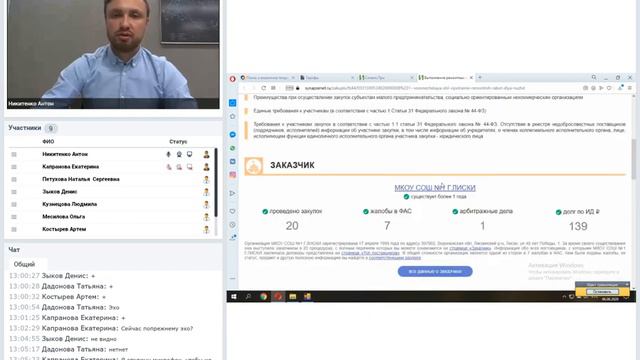640x360 pixels.
Task: Open the Windows Start menu
Action: 234,297
